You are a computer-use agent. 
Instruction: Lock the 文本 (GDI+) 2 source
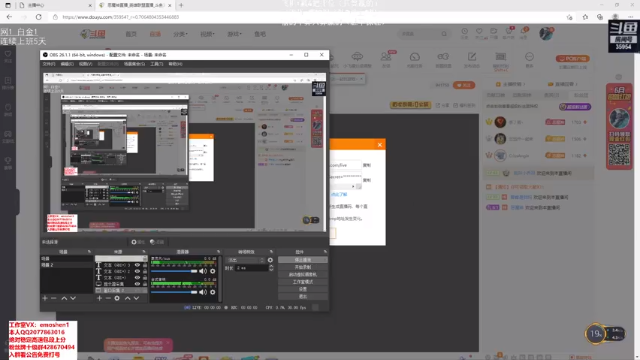pos(145,271)
